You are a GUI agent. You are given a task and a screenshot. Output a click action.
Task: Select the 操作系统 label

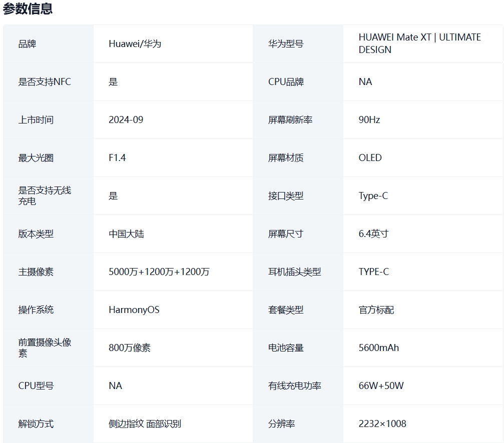pyautogui.click(x=36, y=309)
